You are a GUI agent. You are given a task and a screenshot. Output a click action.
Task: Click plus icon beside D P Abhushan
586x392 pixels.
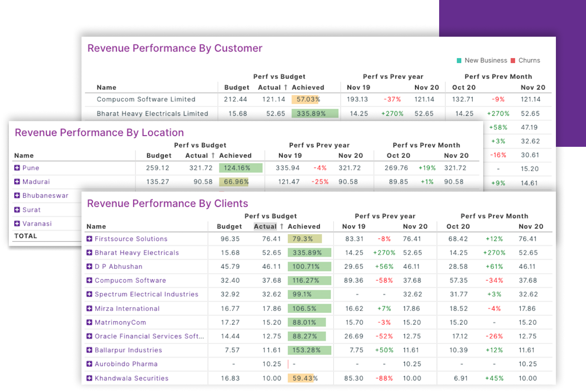click(89, 266)
